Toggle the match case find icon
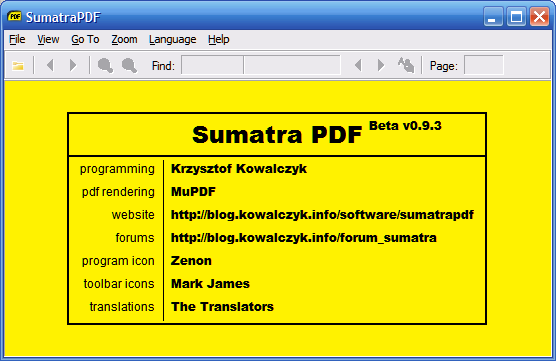 click(x=406, y=65)
